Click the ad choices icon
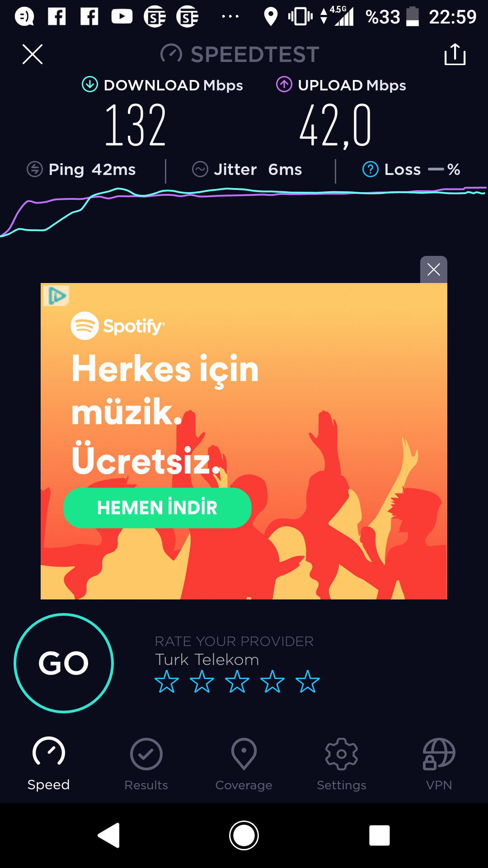The height and width of the screenshot is (868, 488). click(56, 296)
